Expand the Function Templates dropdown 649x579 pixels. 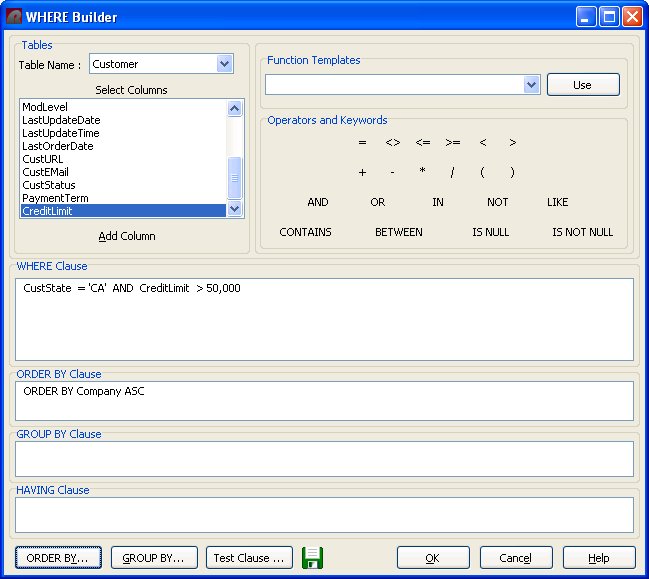click(x=531, y=85)
